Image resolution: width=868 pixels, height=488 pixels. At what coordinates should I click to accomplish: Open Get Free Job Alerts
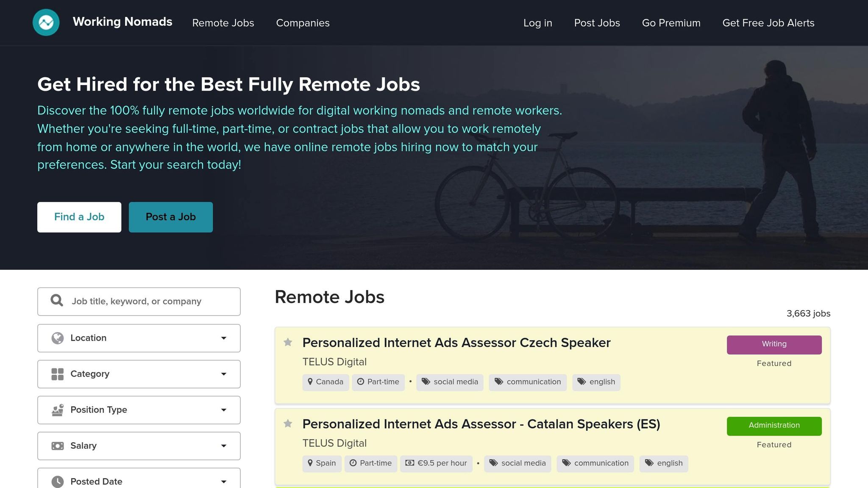point(768,23)
